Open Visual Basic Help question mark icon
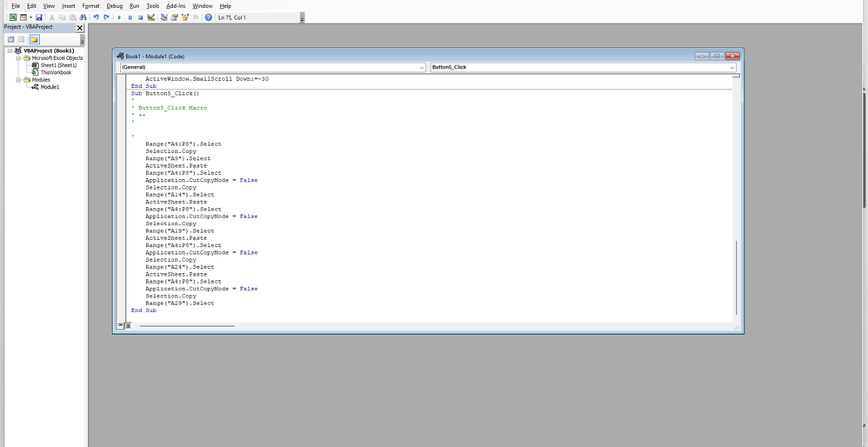 pos(208,17)
